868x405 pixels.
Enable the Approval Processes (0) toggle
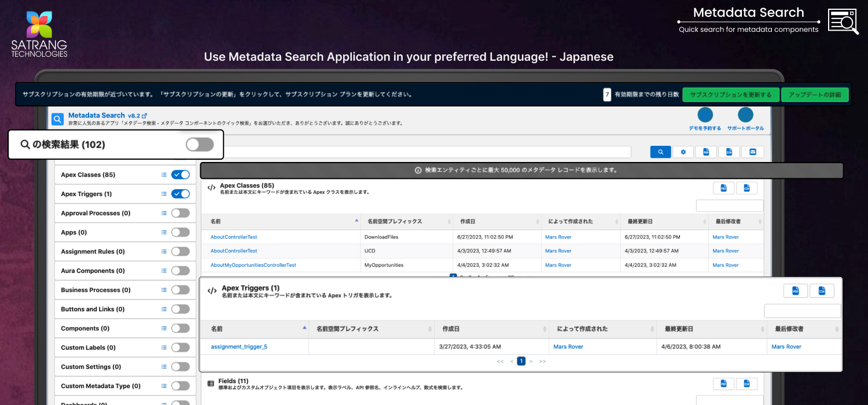tap(181, 213)
